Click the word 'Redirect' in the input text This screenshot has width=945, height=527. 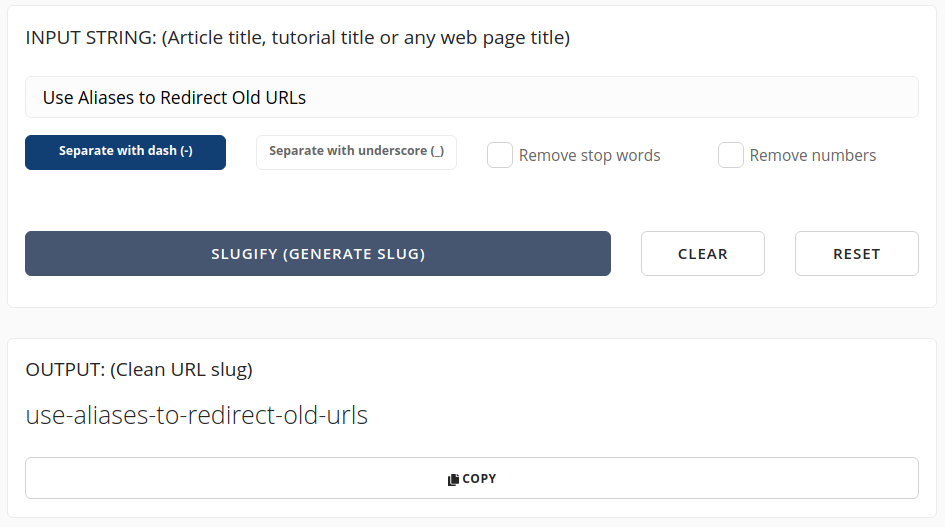click(194, 98)
